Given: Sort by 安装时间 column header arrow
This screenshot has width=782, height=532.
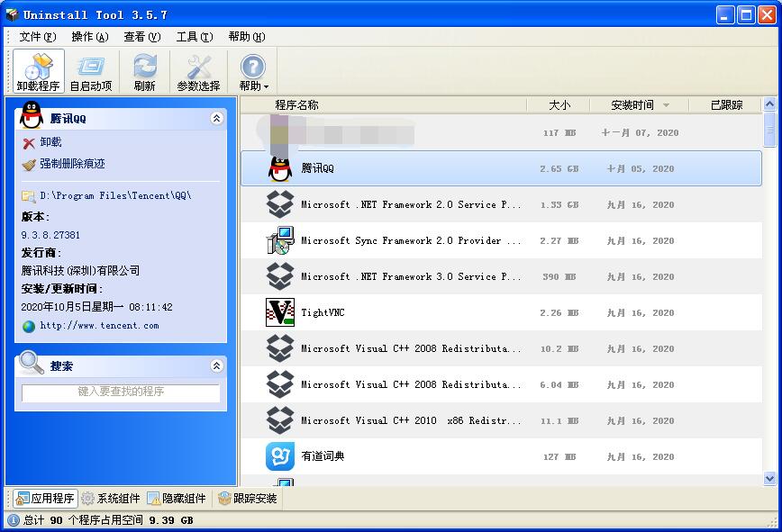Looking at the screenshot, I should click(666, 105).
